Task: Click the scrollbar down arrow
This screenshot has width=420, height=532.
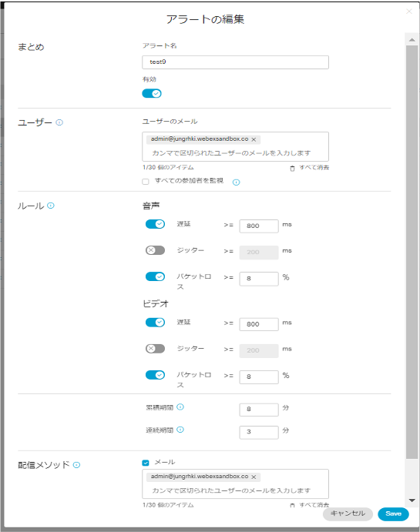Action: tap(412, 500)
